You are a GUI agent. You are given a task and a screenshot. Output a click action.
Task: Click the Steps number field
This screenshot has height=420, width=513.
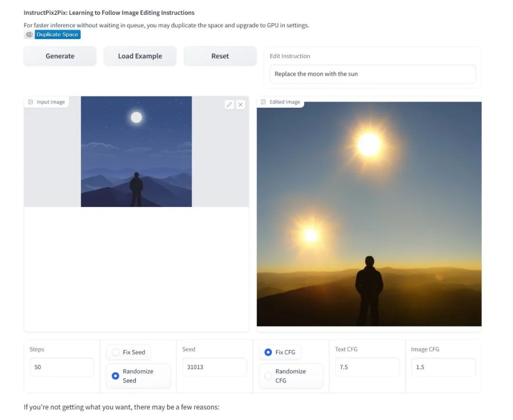62,367
